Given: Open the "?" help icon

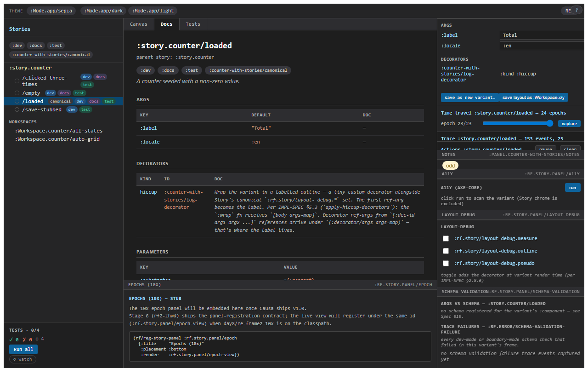Looking at the screenshot, I should (x=576, y=10).
